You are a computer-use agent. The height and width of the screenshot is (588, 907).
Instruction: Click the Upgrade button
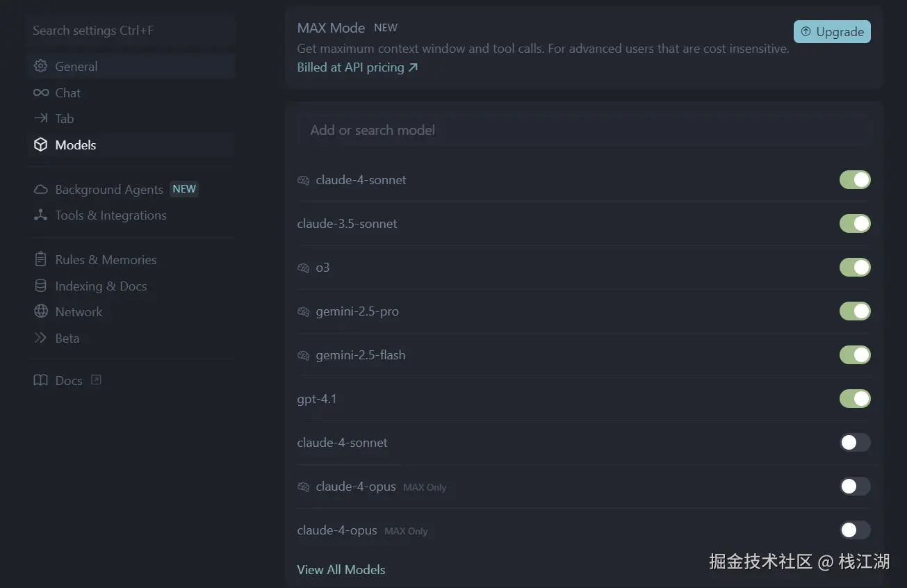pos(832,32)
